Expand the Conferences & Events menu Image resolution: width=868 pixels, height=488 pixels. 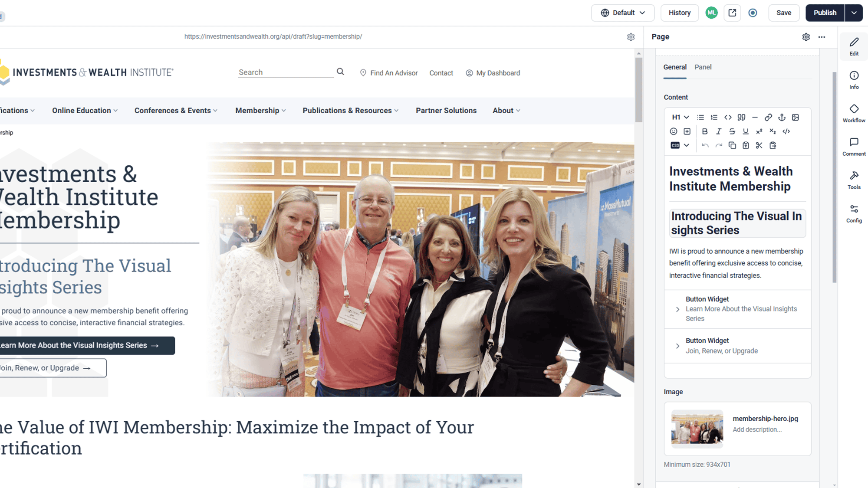tap(176, 111)
